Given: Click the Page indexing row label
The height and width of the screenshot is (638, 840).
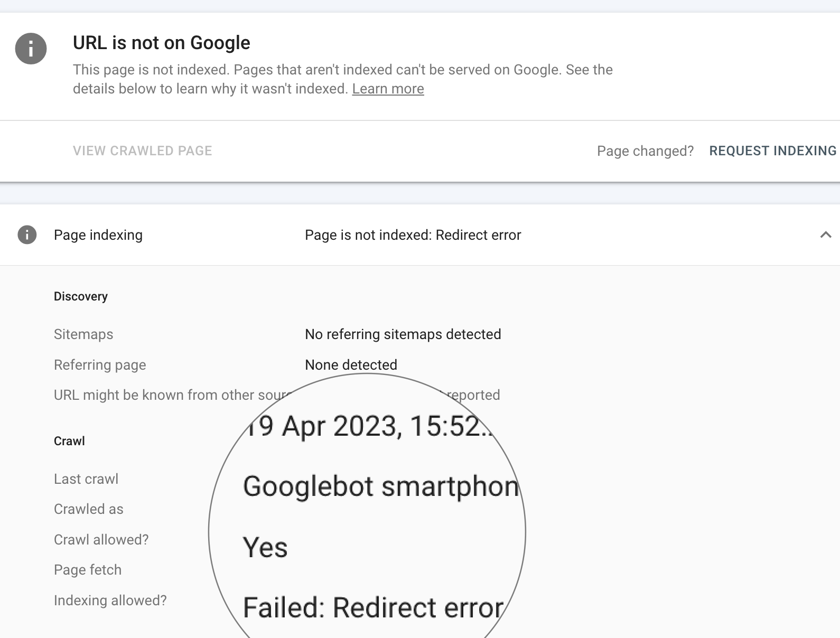Looking at the screenshot, I should point(98,235).
